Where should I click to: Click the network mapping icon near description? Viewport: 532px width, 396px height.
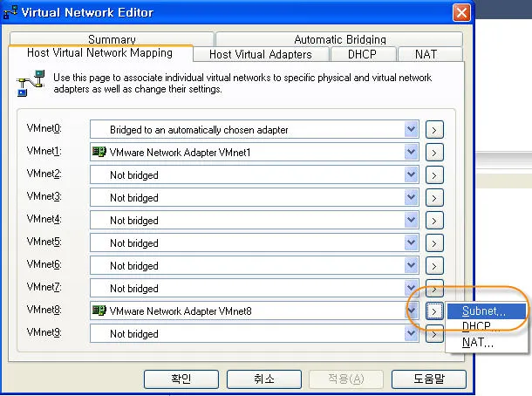tap(26, 85)
